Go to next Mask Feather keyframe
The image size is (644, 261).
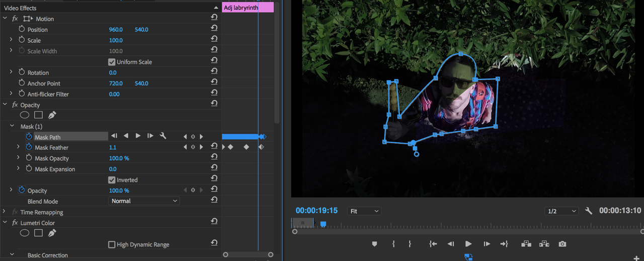tap(201, 147)
